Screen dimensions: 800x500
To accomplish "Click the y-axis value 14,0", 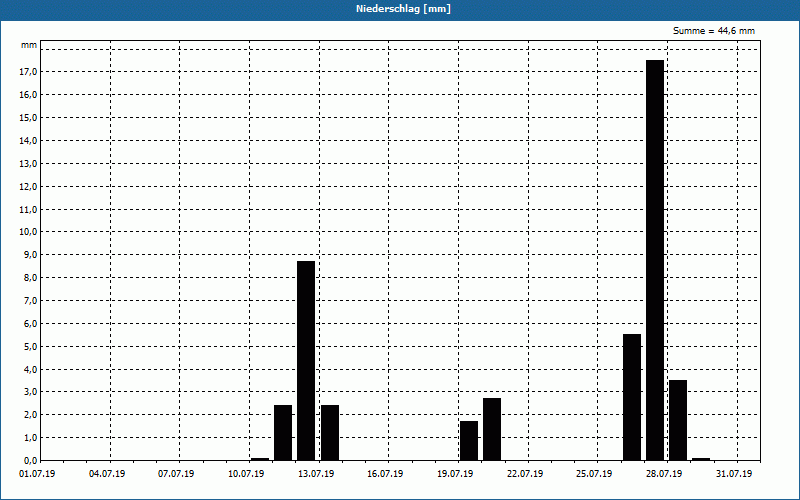I will 28,141.
